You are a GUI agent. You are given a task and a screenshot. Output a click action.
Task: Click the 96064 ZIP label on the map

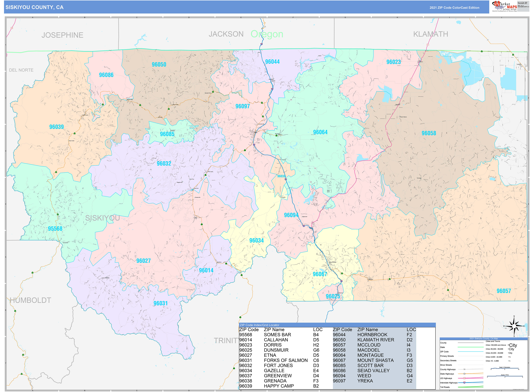320,132
